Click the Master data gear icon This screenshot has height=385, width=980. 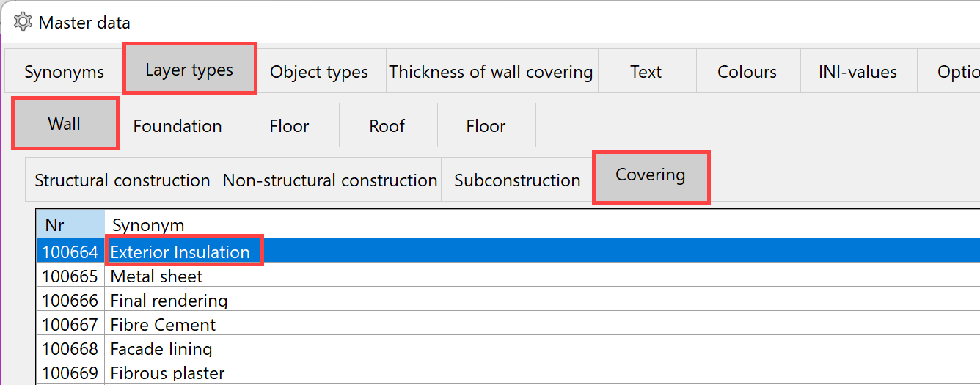click(x=23, y=21)
